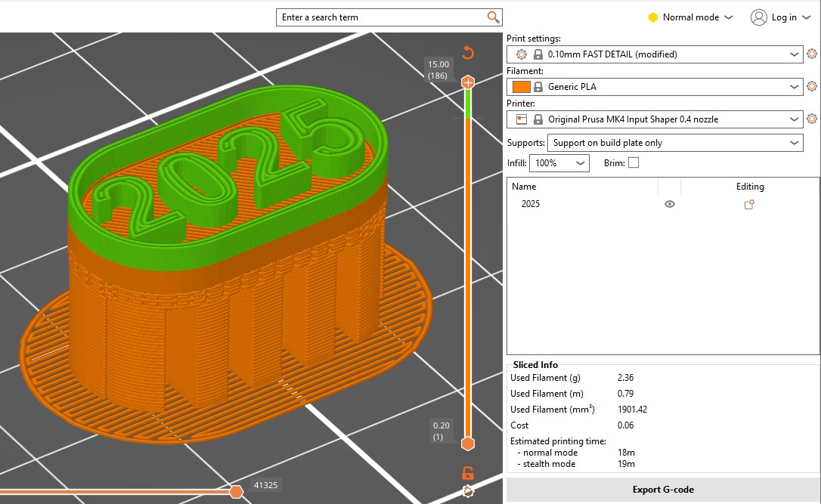Click the magnifier icon in the search box
821x504 pixels.
point(493,17)
